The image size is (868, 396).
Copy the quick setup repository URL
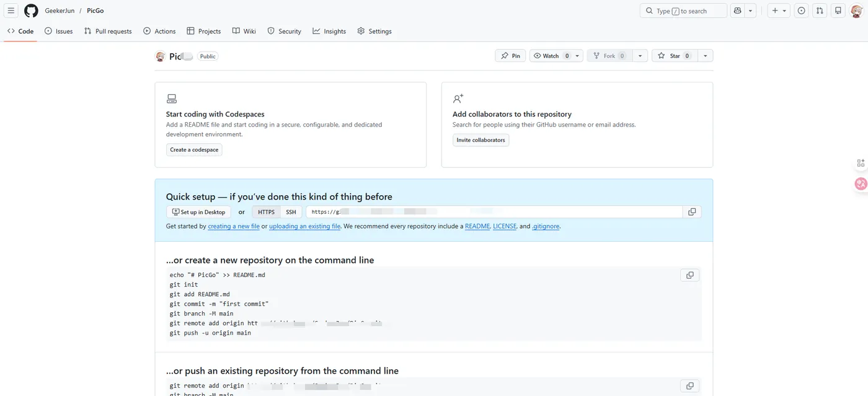pyautogui.click(x=692, y=212)
